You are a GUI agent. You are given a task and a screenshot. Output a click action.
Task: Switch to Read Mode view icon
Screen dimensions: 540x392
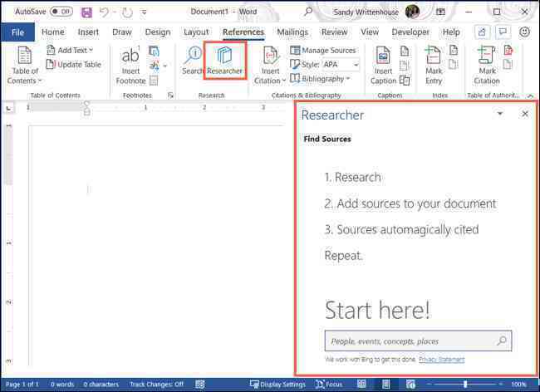point(361,384)
